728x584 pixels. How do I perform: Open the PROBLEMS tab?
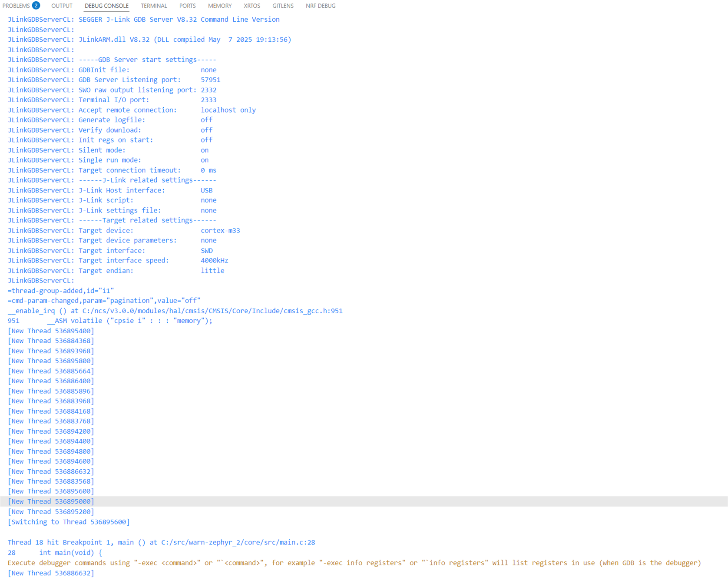pos(16,6)
